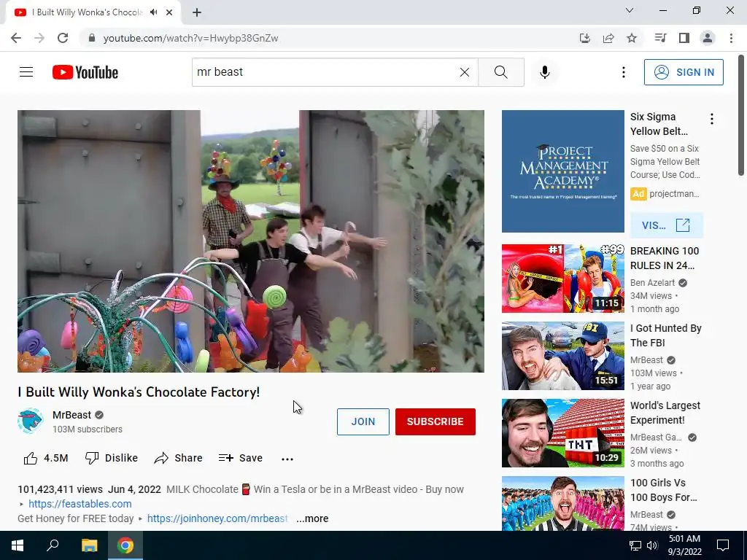The width and height of the screenshot is (747, 560).
Task: Open BREAKING 100 RULES video thumbnail
Action: pyautogui.click(x=562, y=279)
